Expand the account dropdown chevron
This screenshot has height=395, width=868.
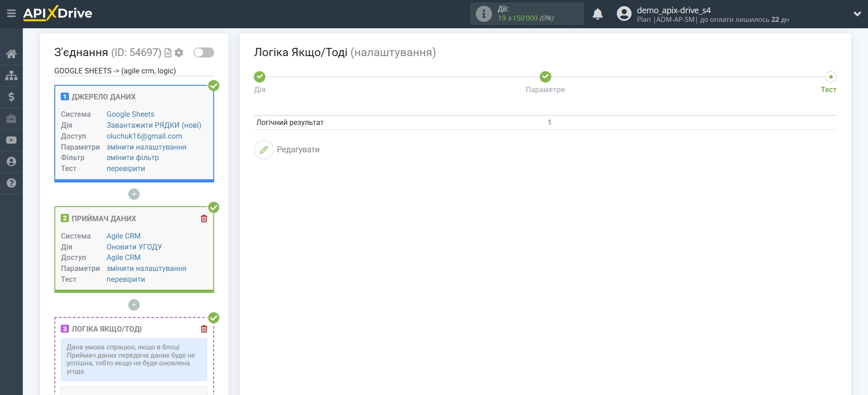click(x=857, y=14)
